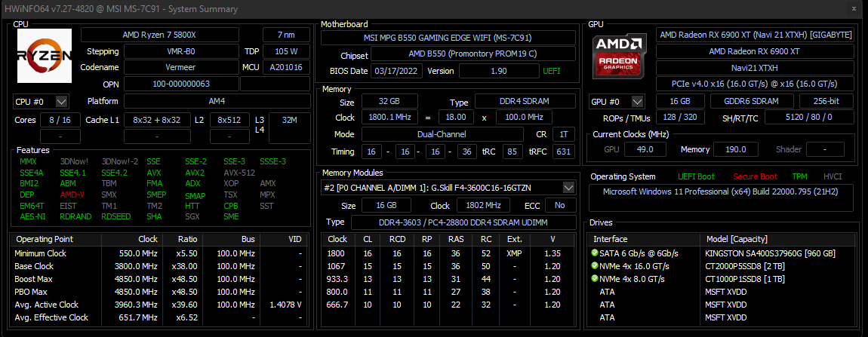The width and height of the screenshot is (868, 337).
Task: Click the AES-NI feature label
Action: [32, 216]
